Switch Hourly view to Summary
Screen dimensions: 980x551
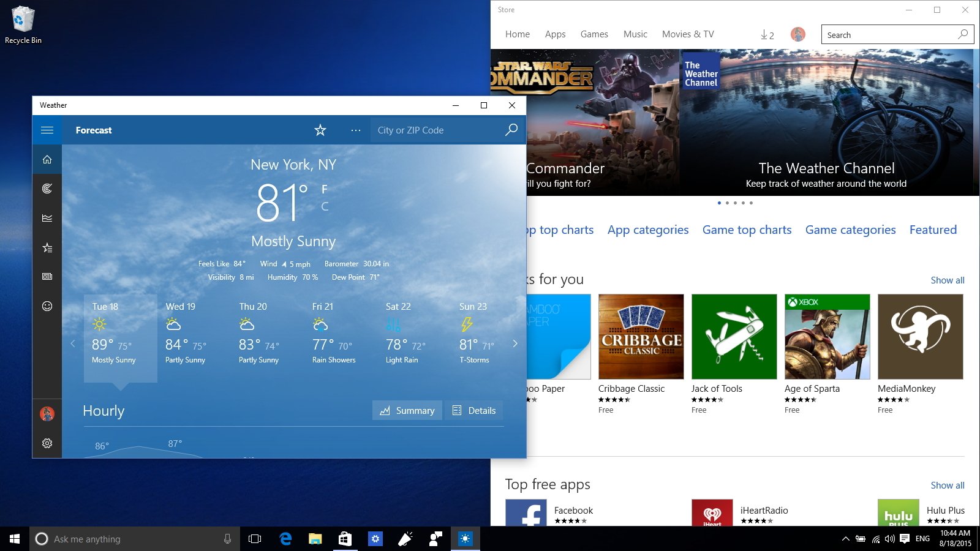point(407,410)
